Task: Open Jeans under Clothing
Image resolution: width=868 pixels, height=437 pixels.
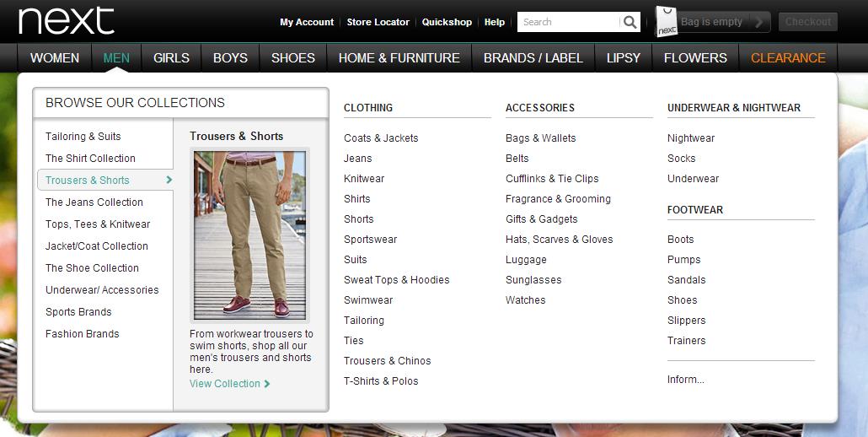Action: pos(357,159)
